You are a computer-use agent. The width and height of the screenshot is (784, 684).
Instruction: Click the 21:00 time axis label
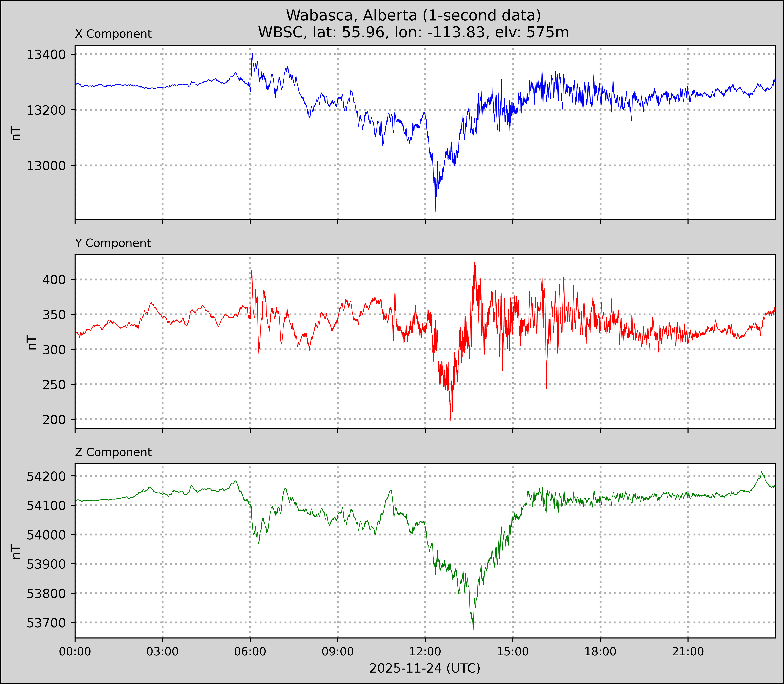point(688,652)
